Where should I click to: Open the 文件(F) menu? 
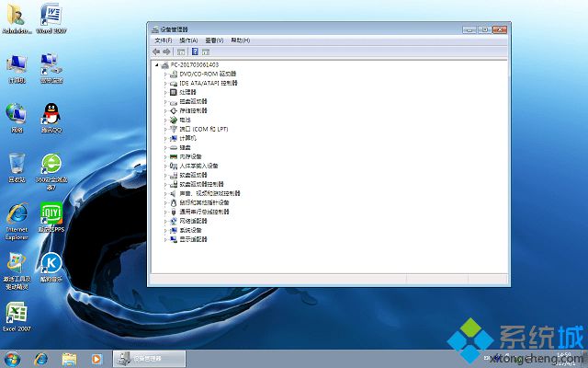click(164, 40)
